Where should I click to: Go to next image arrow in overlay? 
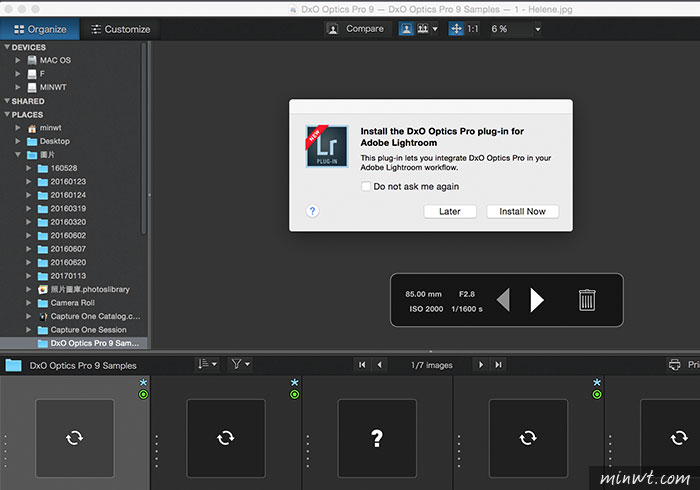click(x=537, y=299)
